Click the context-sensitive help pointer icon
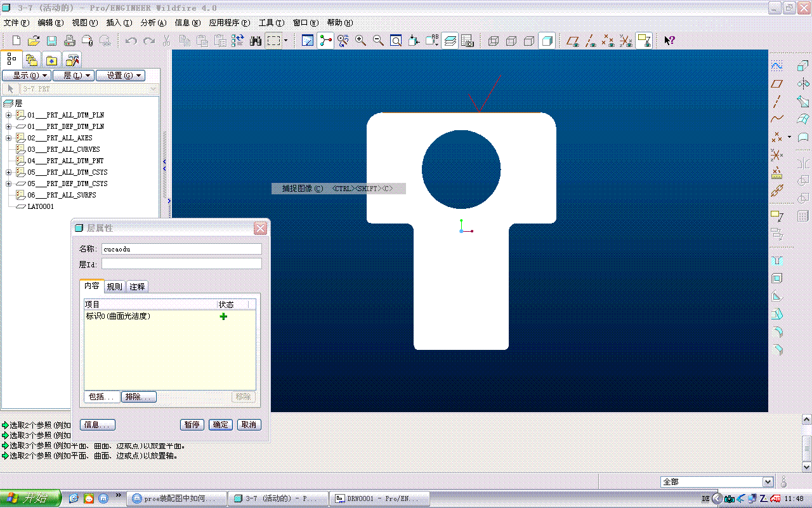 [669, 41]
